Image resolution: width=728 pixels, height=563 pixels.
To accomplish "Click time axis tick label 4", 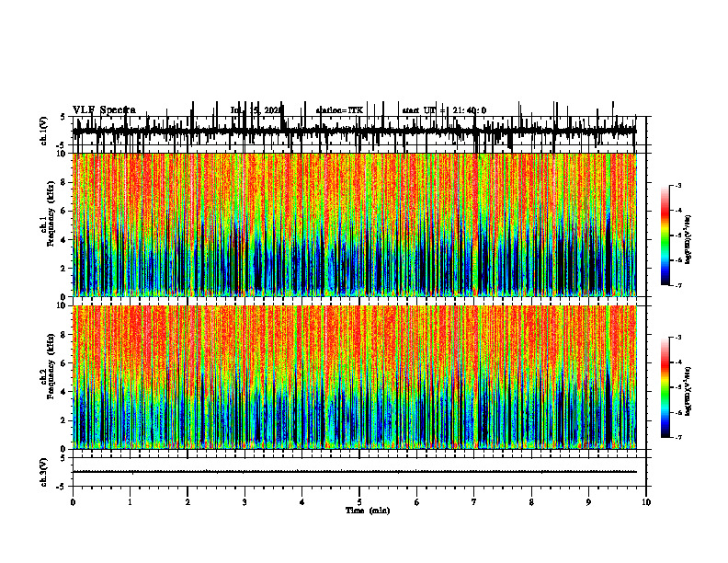I will click(x=302, y=502).
